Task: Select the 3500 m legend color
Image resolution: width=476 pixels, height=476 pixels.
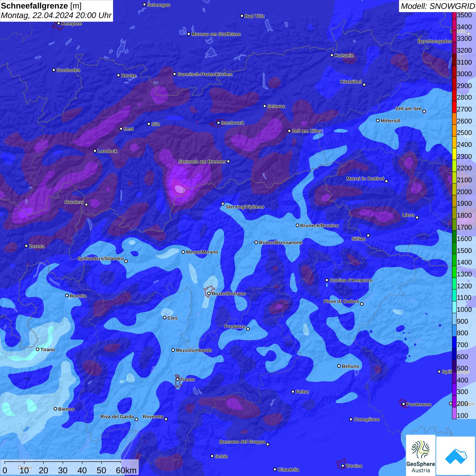Action: tap(454, 15)
